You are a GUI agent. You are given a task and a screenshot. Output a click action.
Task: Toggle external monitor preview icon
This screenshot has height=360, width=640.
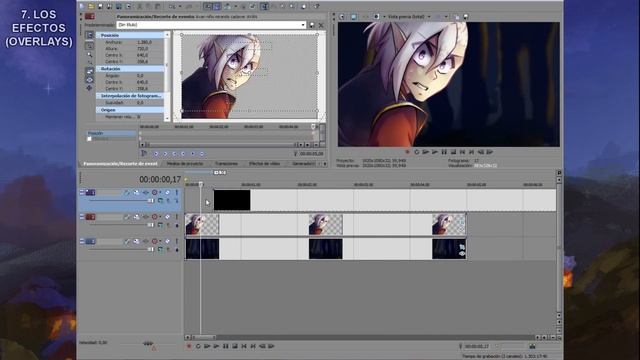click(x=354, y=17)
